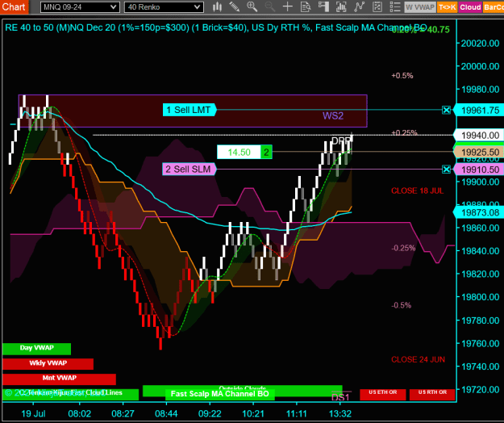
Task: Open the bar type icon in toolbar
Action: [217, 6]
